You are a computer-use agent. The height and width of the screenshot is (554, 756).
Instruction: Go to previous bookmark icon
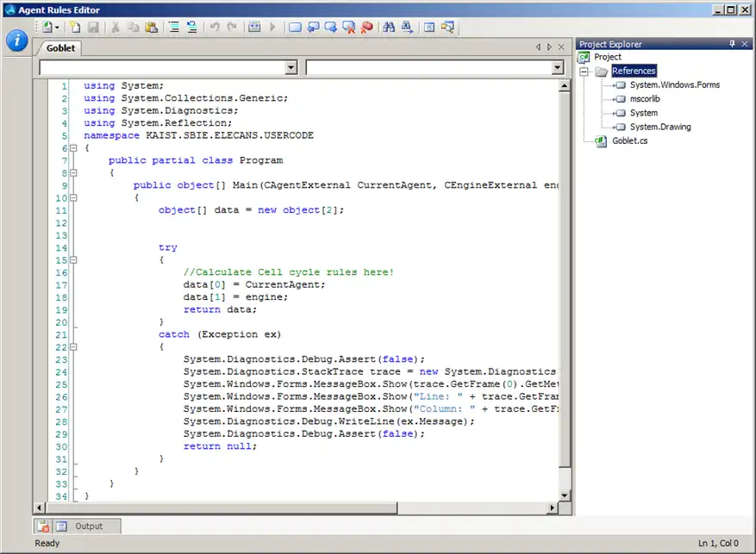pos(313,27)
